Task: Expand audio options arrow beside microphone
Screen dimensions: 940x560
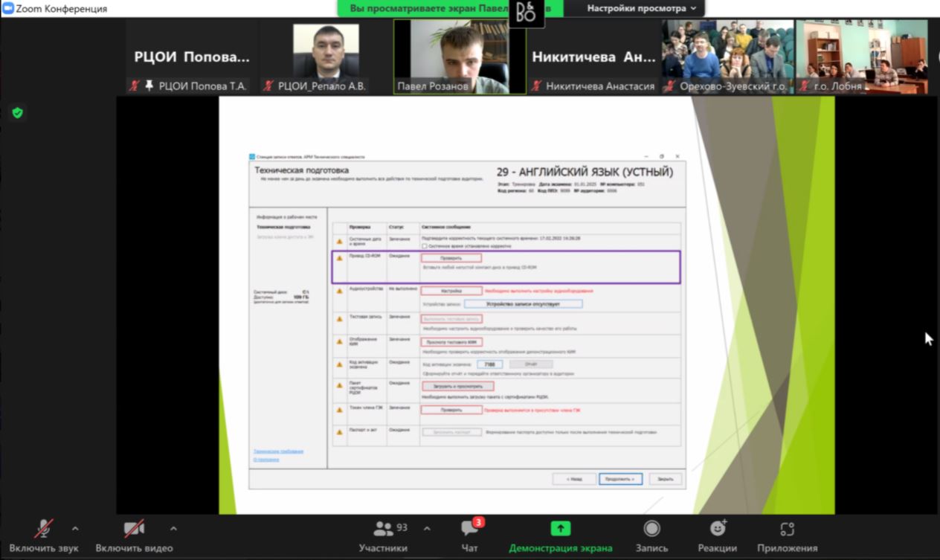Action: (75, 529)
